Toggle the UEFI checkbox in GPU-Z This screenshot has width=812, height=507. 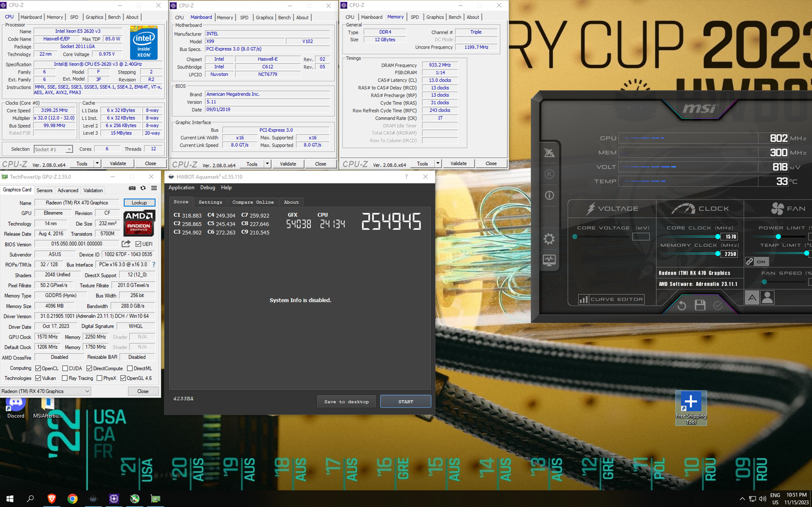click(139, 244)
